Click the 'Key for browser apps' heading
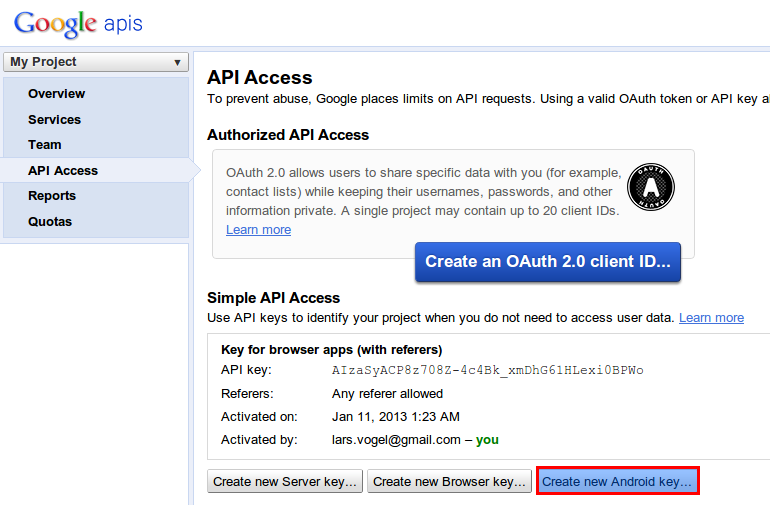Viewport: 770px width, 505px height. coord(331,350)
